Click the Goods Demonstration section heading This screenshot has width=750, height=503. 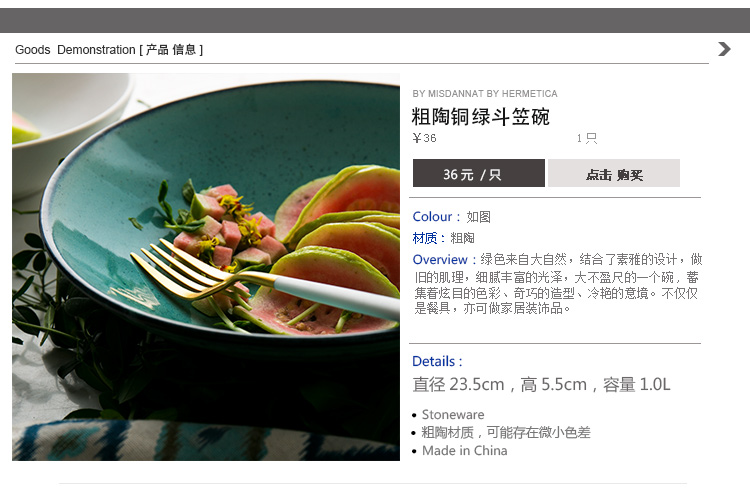(109, 50)
